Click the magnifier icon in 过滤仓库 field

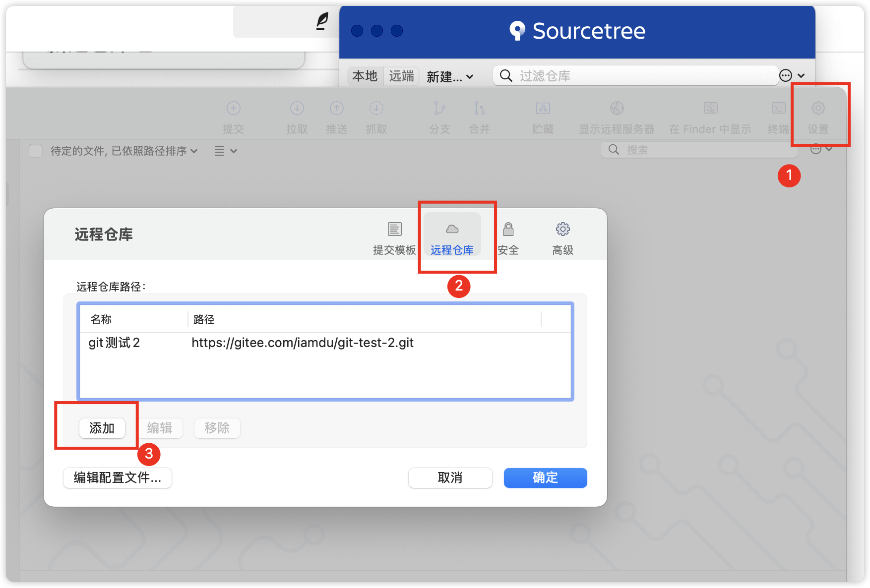click(x=506, y=75)
